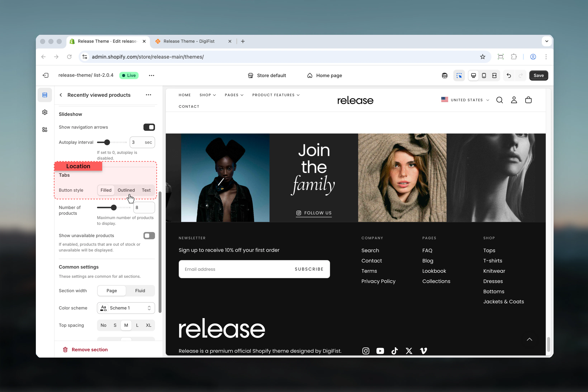This screenshot has width=588, height=392.
Task: Set Top spacing to No
Action: point(103,325)
